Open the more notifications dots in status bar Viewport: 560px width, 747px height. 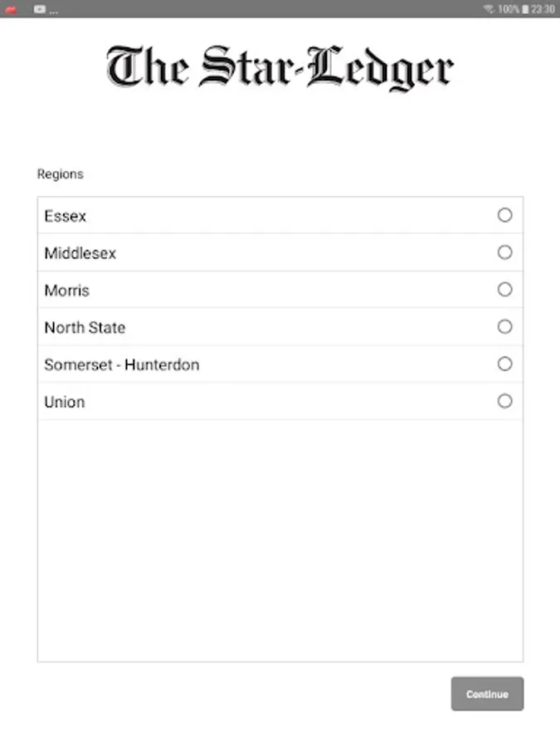pos(54,12)
